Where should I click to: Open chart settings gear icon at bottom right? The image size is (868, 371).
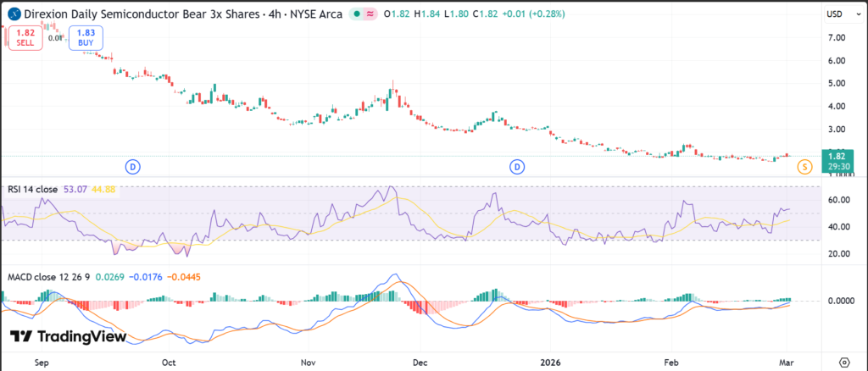(x=844, y=361)
